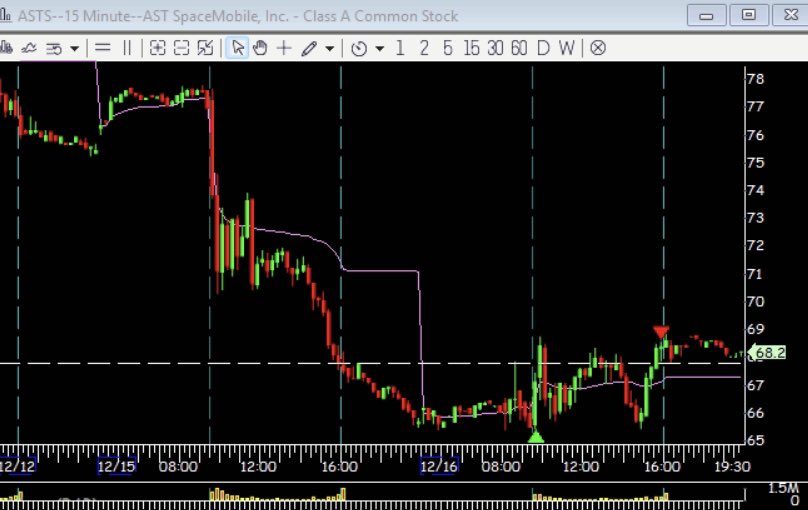Image resolution: width=808 pixels, height=510 pixels.
Task: Click the 1.5M volume scale label
Action: (783, 488)
